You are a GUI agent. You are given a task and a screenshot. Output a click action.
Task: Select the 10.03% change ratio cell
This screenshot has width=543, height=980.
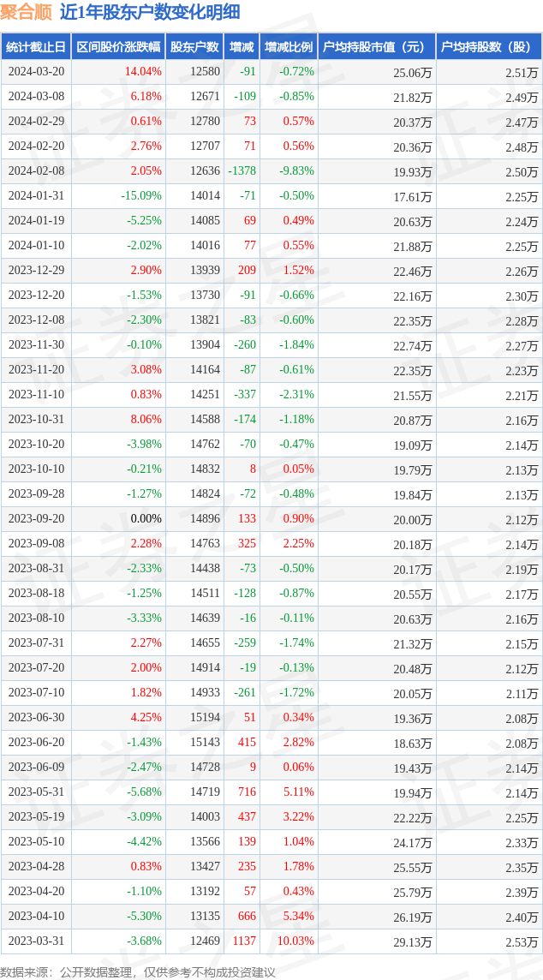[297, 941]
